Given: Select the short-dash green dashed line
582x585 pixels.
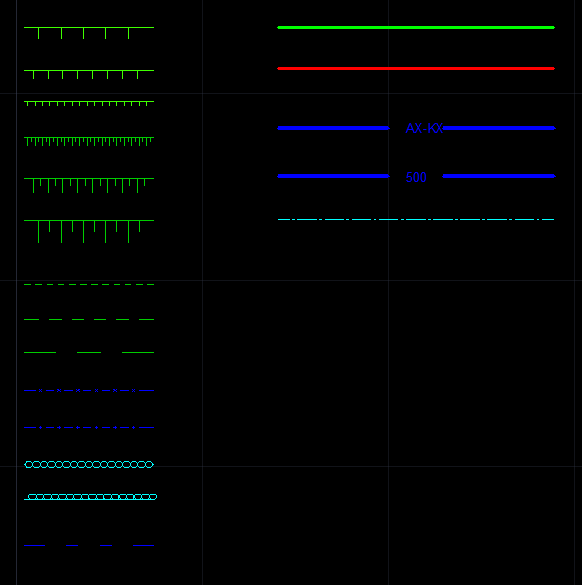Looking at the screenshot, I should point(89,285).
